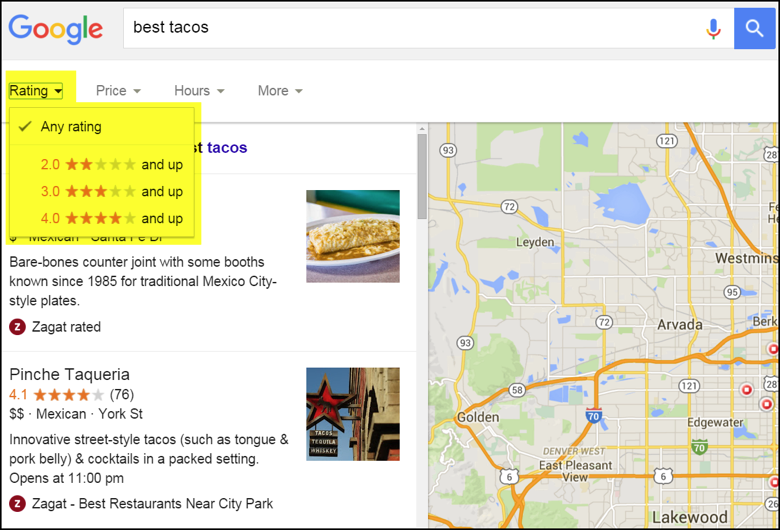Click the 'best tacos' search input field
This screenshot has width=780, height=530.
coord(410,28)
